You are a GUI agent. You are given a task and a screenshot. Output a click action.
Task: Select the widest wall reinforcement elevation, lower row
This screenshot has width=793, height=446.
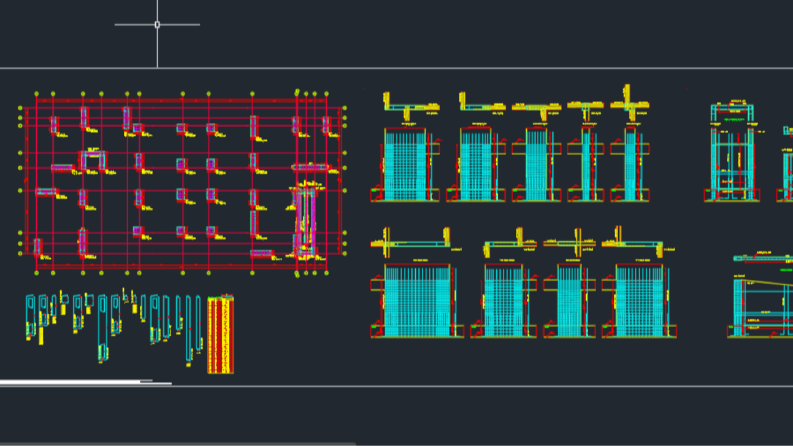pyautogui.click(x=417, y=300)
